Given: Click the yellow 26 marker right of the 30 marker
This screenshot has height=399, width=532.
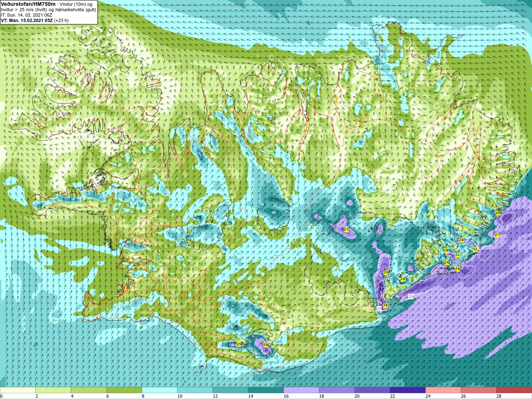Looking at the screenshot, I should tap(403, 279).
